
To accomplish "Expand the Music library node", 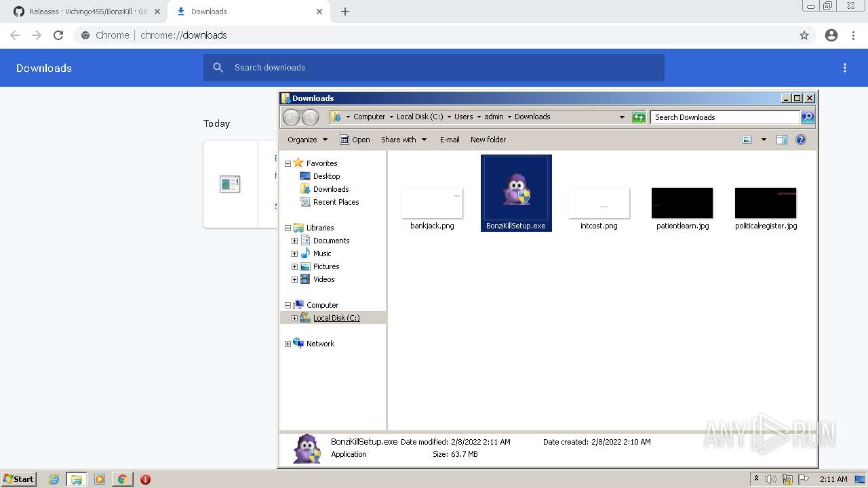I will point(294,253).
